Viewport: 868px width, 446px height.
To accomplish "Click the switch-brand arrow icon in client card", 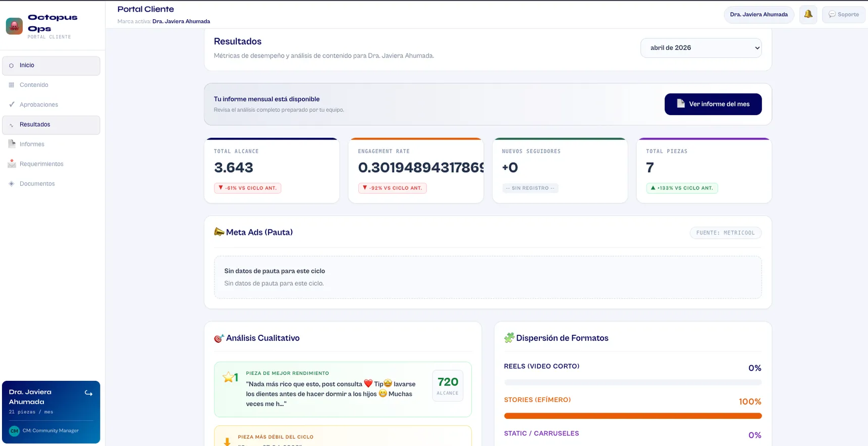I will [x=89, y=393].
